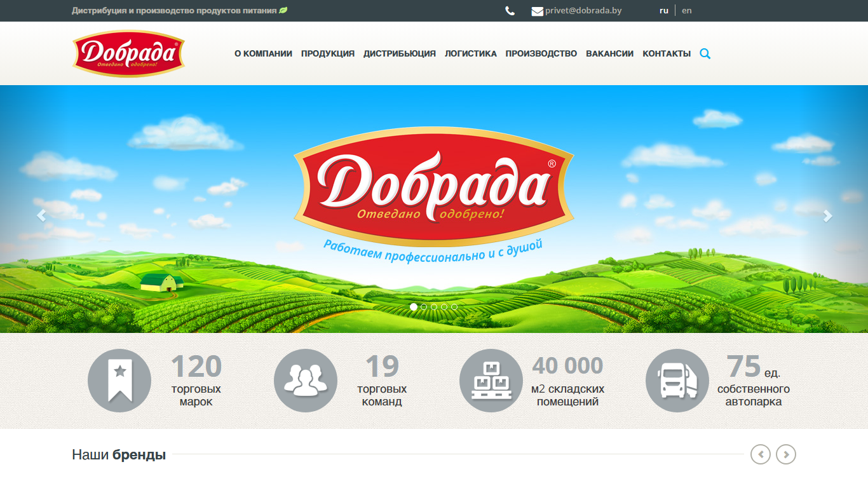Click the large Добрада banner logo
The height and width of the screenshot is (488, 868).
pos(434,187)
